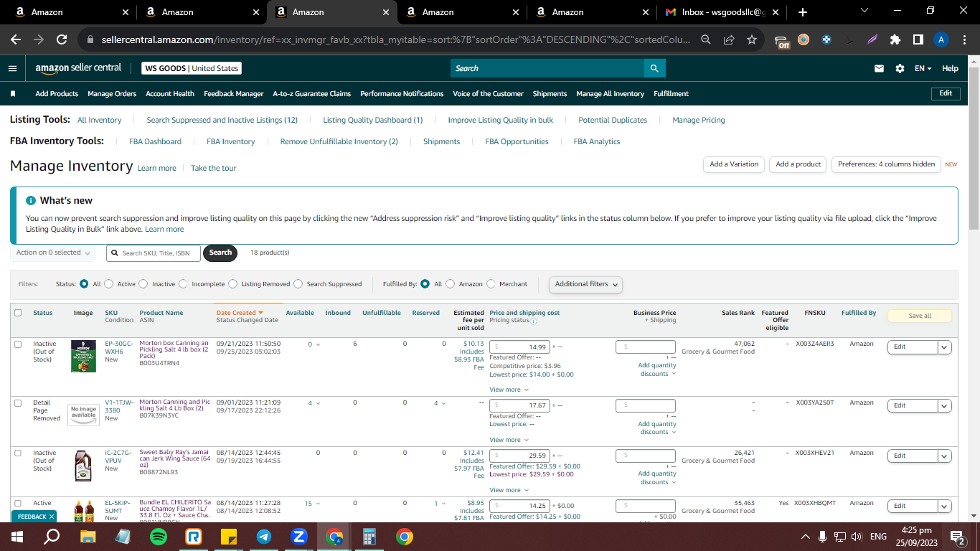
Task: Open Take the tour link
Action: pyautogui.click(x=213, y=168)
